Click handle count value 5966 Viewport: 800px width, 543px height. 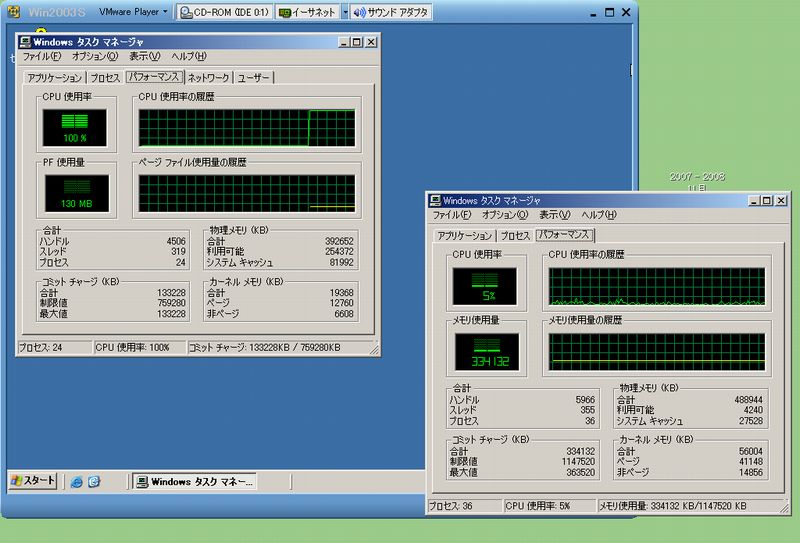pos(585,400)
